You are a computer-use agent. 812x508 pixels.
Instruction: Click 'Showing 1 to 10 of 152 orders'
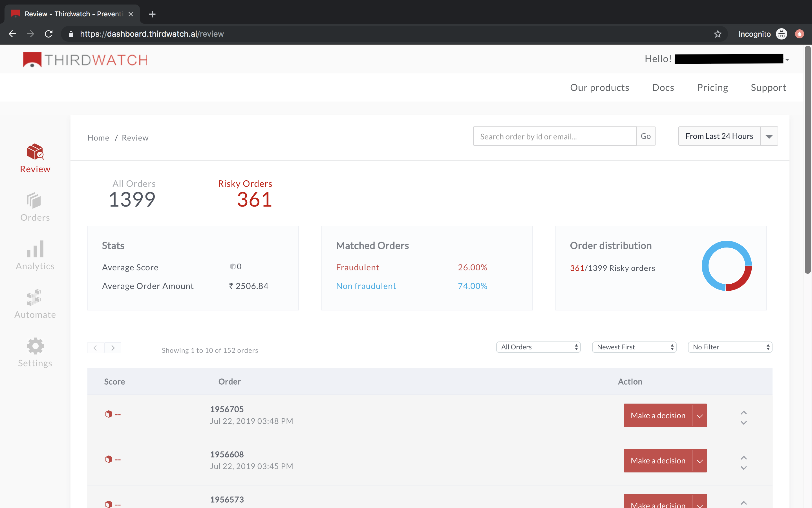point(210,351)
